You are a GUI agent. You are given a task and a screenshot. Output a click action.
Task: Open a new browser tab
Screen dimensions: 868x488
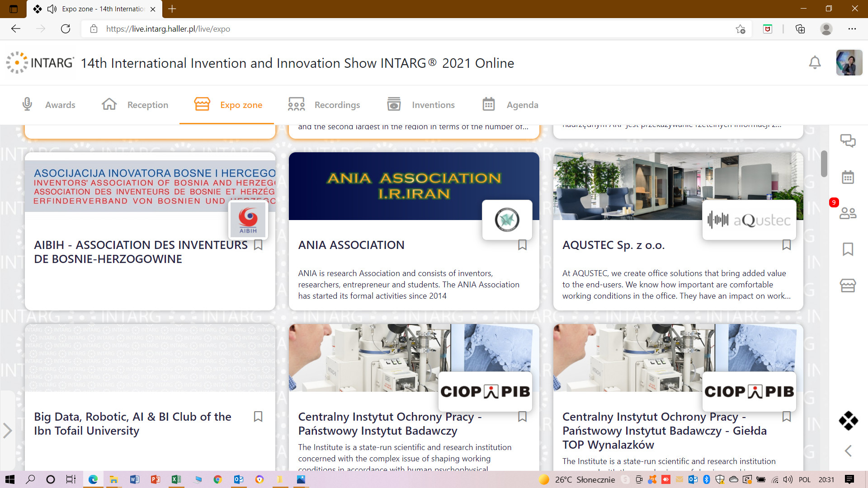click(172, 9)
